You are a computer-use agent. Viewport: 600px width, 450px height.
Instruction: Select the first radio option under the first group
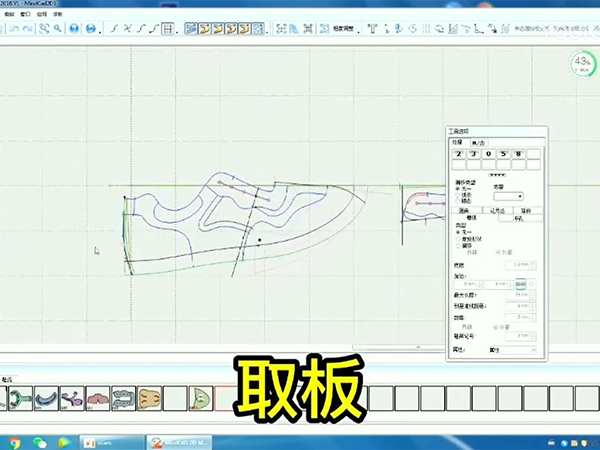(x=458, y=189)
